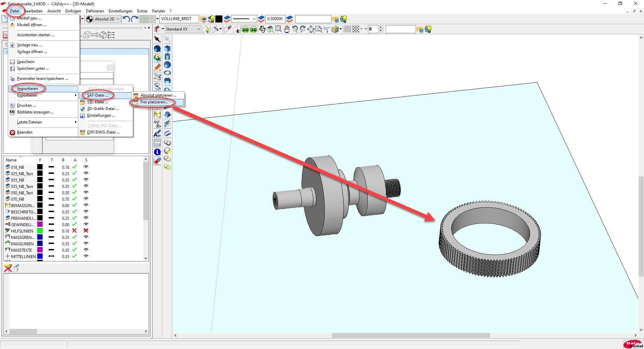Open the line type dropdown

coord(254,19)
